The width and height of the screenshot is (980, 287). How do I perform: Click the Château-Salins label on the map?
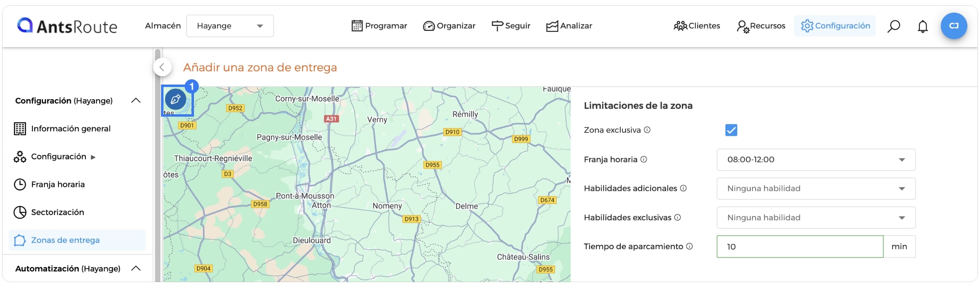523,257
